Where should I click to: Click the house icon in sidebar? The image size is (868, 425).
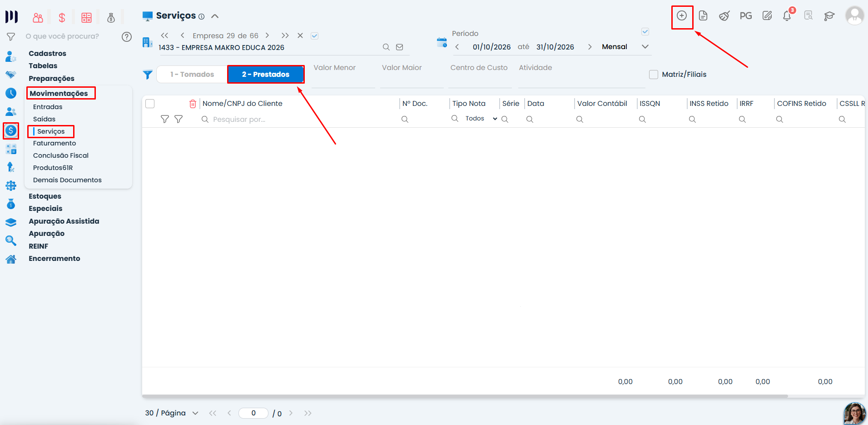click(11, 259)
